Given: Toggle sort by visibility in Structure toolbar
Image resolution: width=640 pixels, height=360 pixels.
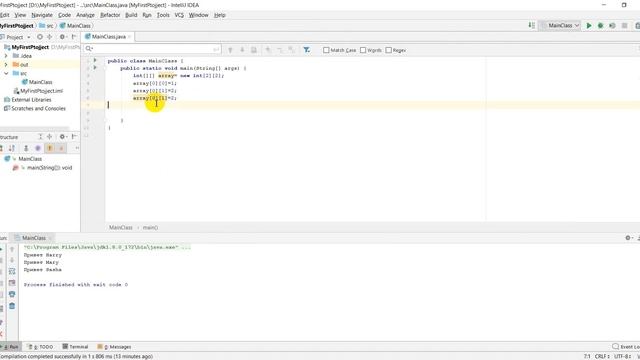Looking at the screenshot, I should click(x=1, y=148).
